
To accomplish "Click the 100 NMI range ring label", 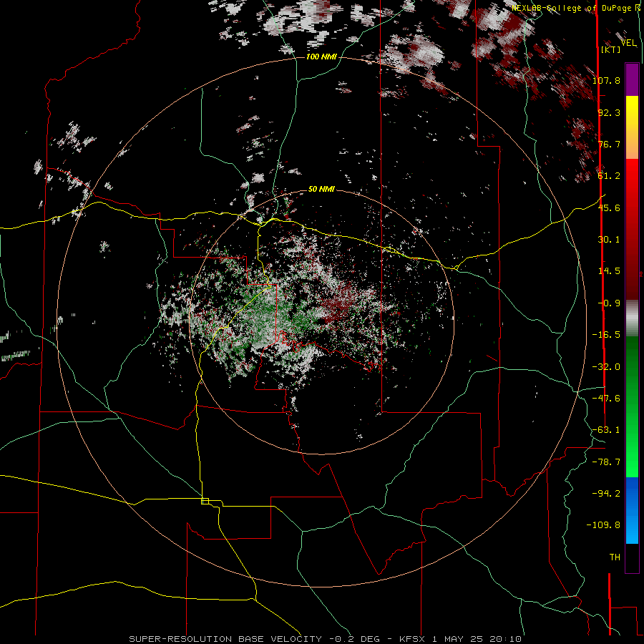I will click(x=321, y=57).
